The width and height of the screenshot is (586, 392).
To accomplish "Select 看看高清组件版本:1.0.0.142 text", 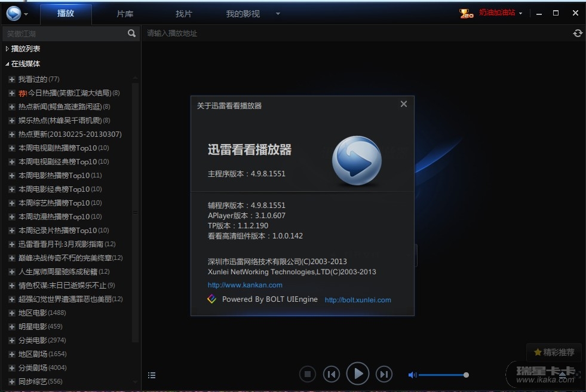I will pos(255,236).
